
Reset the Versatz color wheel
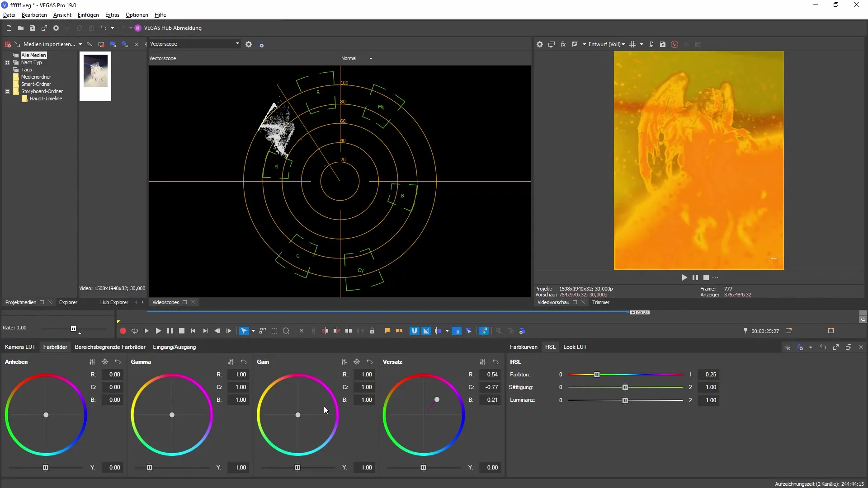coord(495,362)
